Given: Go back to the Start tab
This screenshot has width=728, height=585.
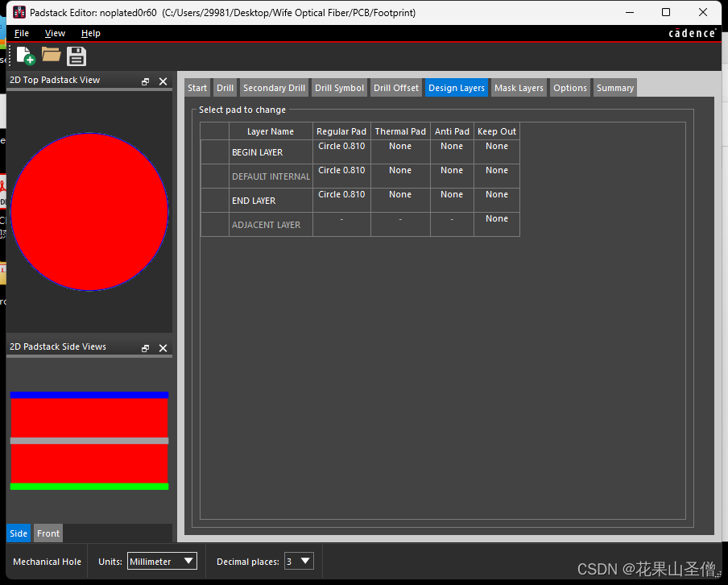Looking at the screenshot, I should coord(196,87).
